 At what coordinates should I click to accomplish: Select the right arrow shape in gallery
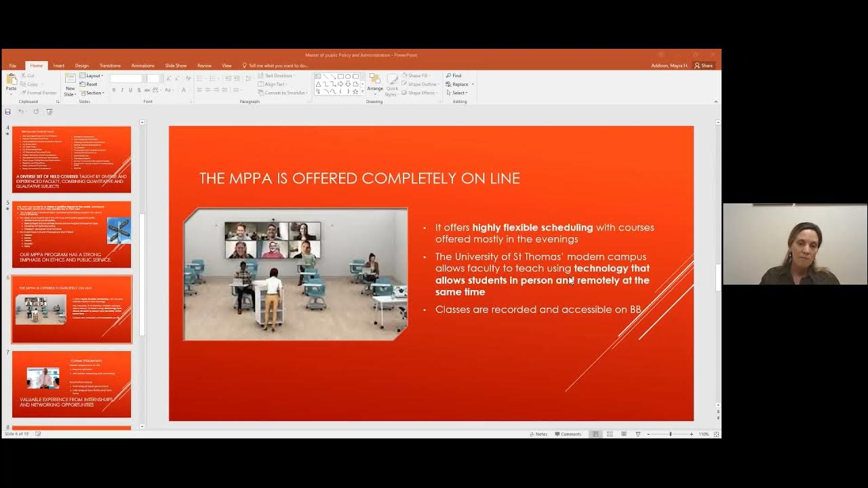(x=340, y=84)
